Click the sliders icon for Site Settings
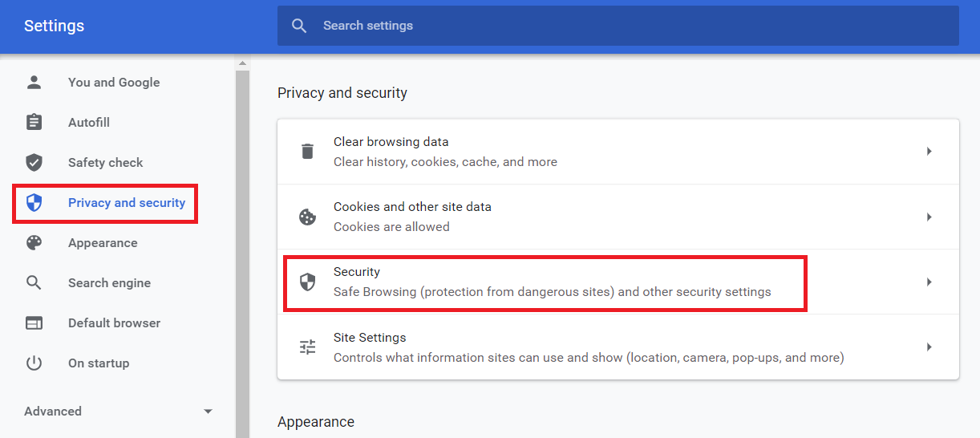The height and width of the screenshot is (438, 980). [307, 347]
